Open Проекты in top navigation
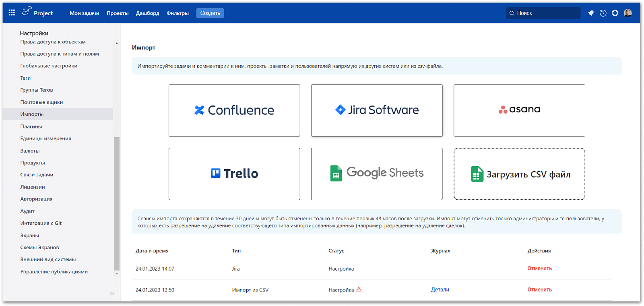The height and width of the screenshot is (306, 644). click(118, 13)
